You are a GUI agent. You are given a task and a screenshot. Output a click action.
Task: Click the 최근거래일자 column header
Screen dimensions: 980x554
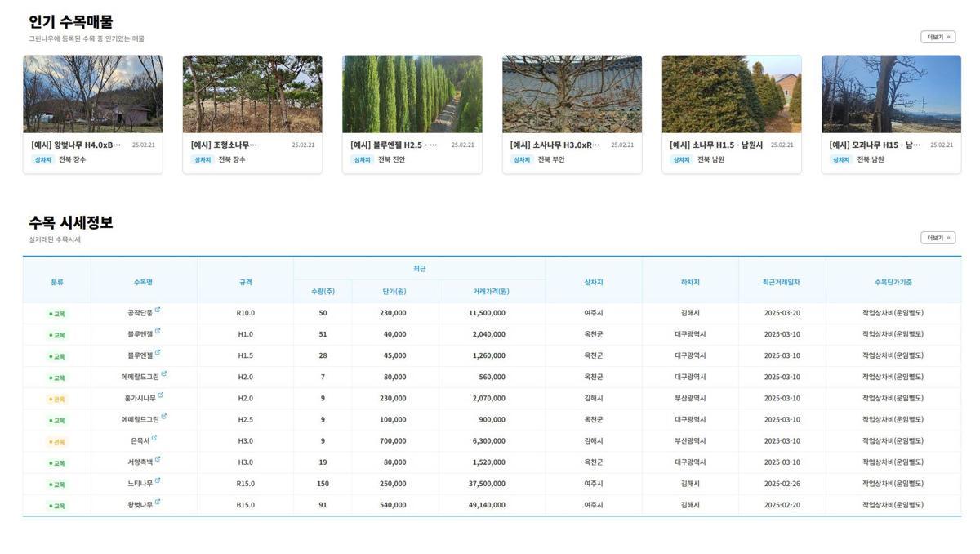782,282
